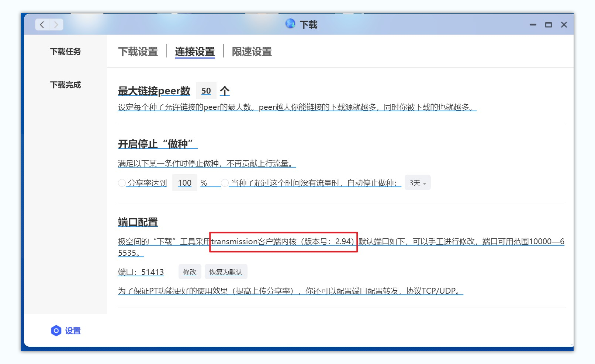This screenshot has width=595, height=364.
Task: Click the blue settings shield icon
Action: 56,331
